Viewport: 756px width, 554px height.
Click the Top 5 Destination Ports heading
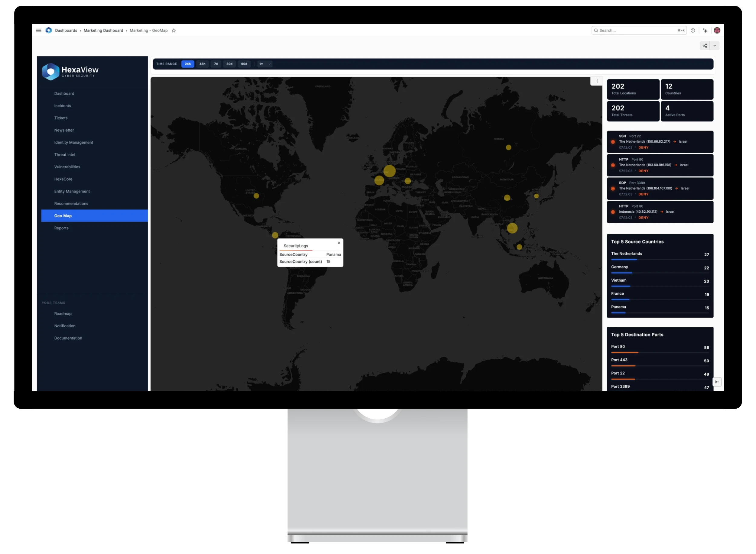[637, 335]
